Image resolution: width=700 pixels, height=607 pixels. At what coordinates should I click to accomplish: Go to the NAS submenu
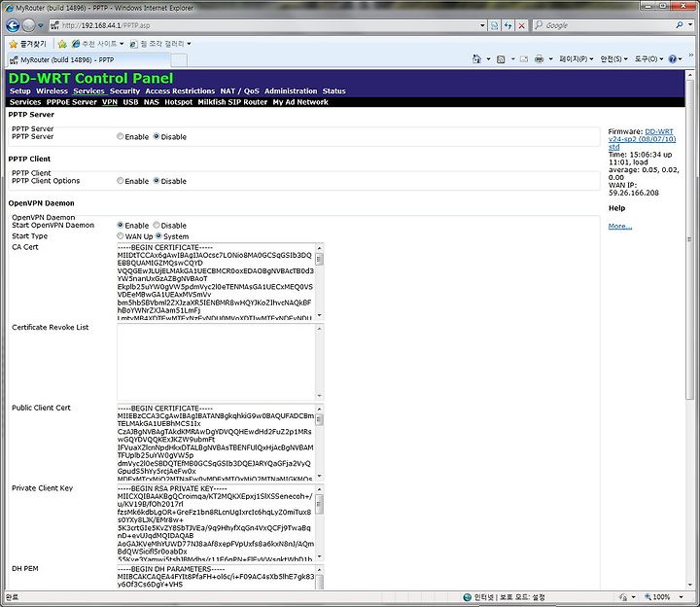click(152, 102)
